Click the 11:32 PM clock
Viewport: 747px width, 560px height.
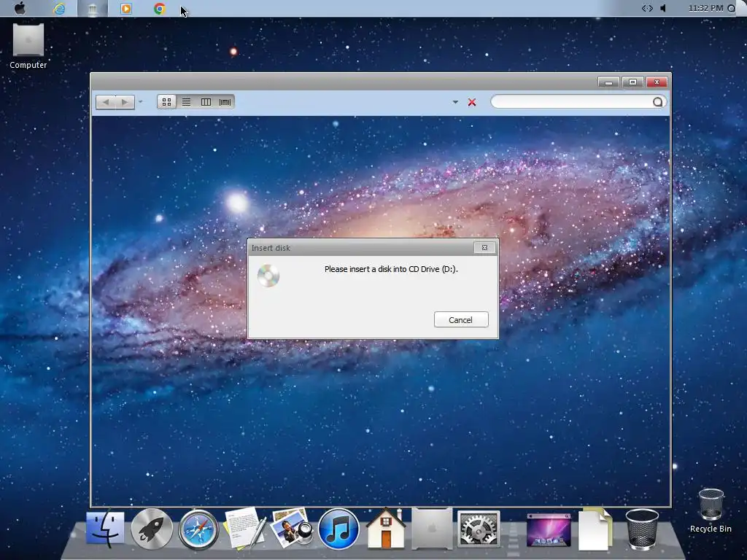coord(705,8)
